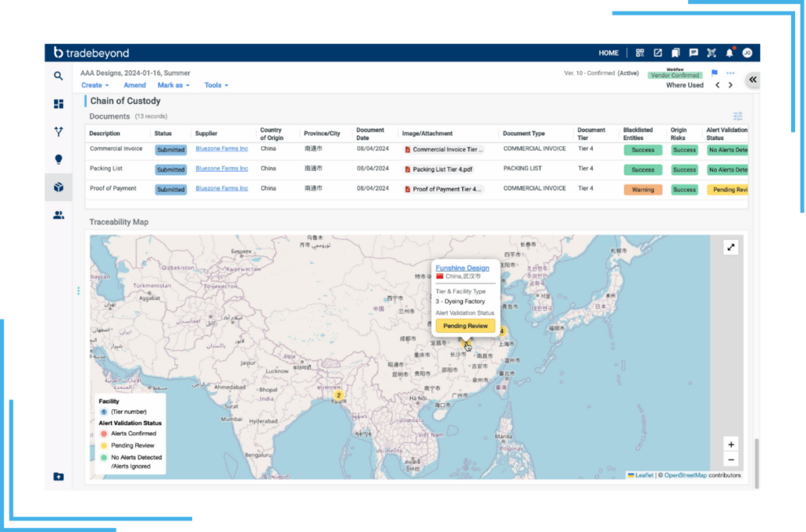Open the search icon in the sidebar
Viewport: 806px width, 532px height.
point(58,76)
